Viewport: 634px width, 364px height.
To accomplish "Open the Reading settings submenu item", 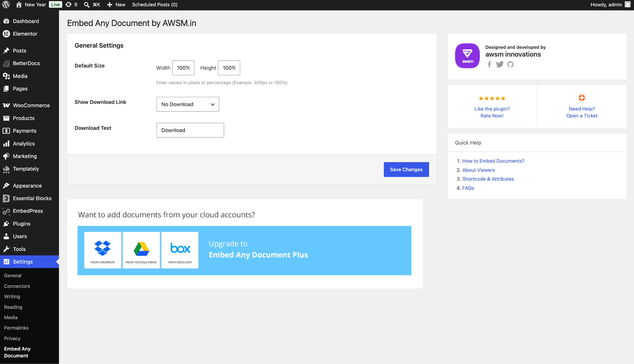I will click(13, 307).
